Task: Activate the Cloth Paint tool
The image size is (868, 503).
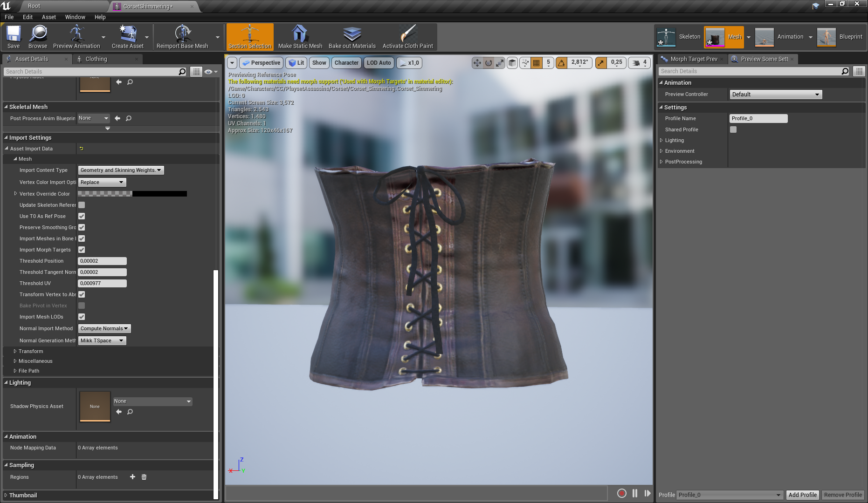Action: (407, 34)
